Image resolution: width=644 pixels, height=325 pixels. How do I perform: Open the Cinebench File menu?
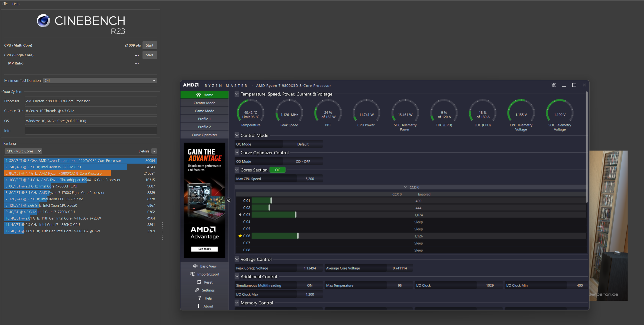pos(5,4)
